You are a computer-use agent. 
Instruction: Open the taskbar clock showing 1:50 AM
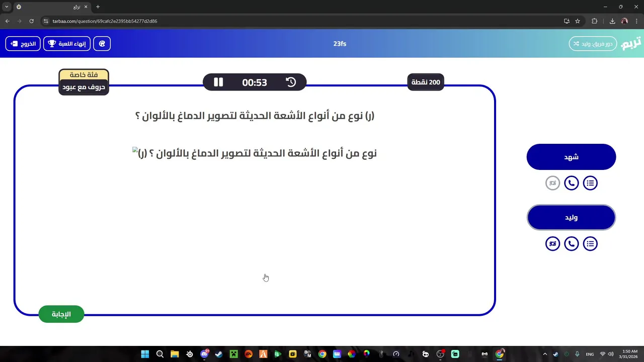click(x=630, y=354)
